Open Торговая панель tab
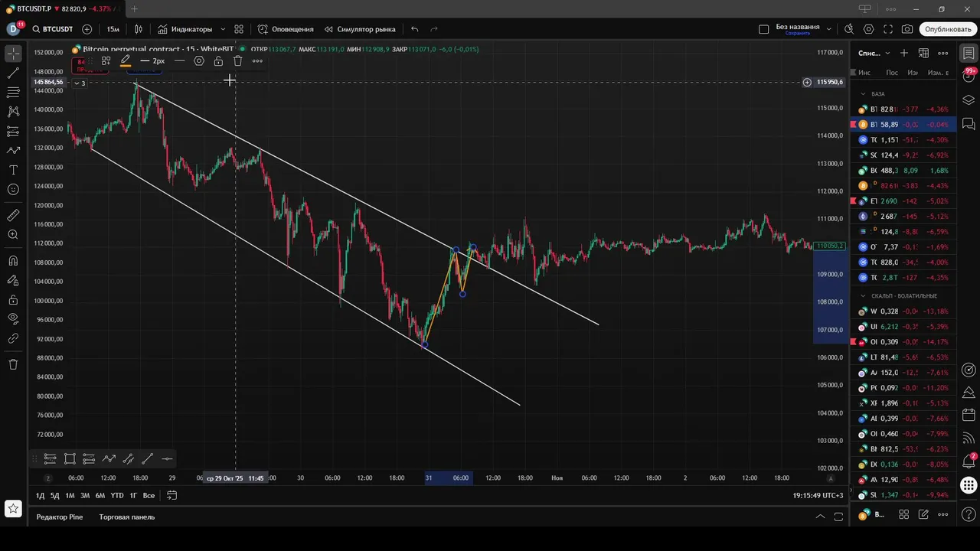This screenshot has height=551, width=980. [126, 517]
